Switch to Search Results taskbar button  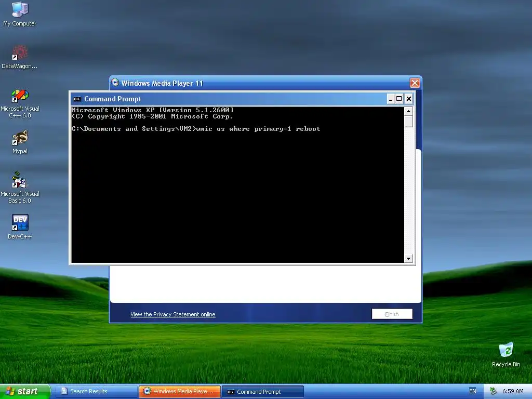click(96, 391)
